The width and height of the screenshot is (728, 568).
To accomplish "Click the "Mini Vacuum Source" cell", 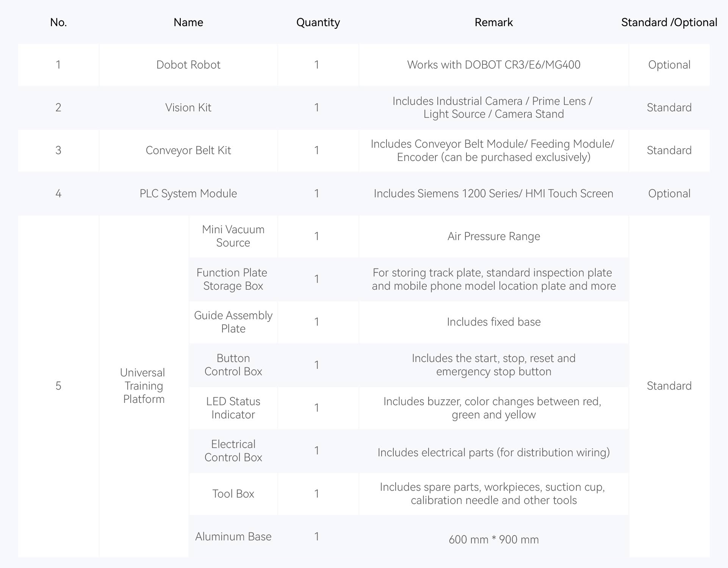I will click(233, 236).
